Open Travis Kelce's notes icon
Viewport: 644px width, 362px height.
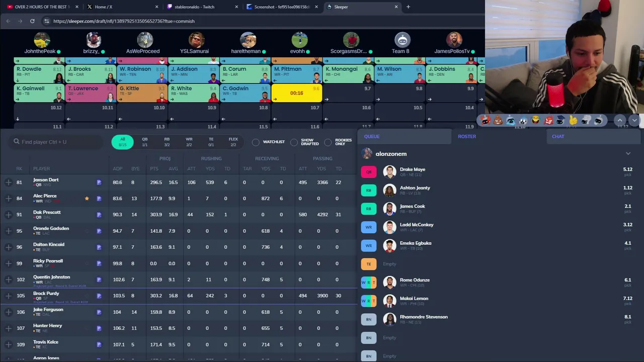99,344
